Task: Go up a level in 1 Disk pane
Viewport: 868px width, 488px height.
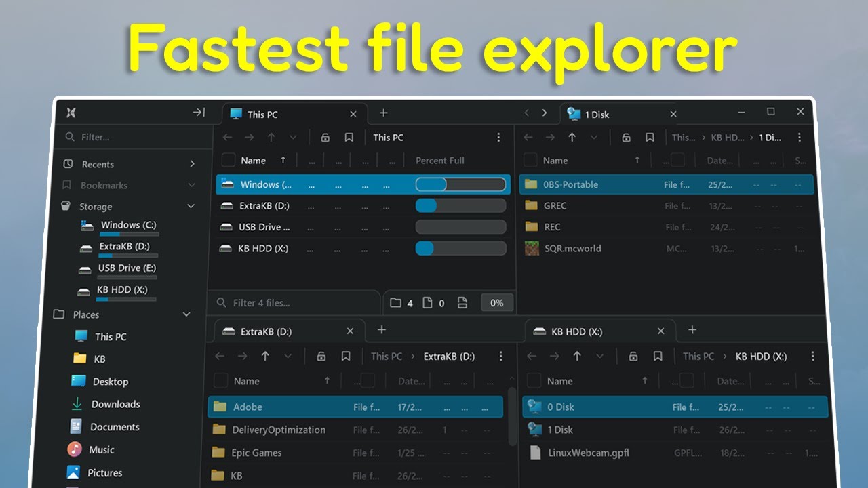Action: tap(572, 138)
